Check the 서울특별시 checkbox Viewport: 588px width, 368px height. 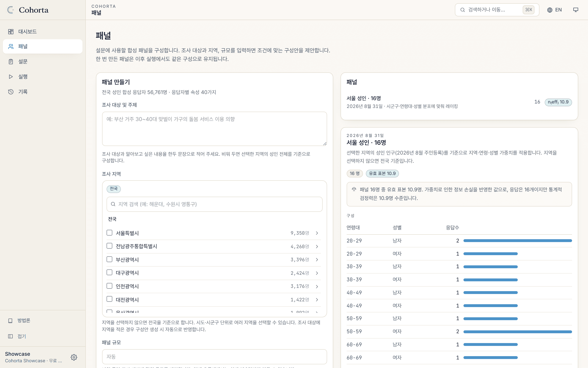(109, 233)
